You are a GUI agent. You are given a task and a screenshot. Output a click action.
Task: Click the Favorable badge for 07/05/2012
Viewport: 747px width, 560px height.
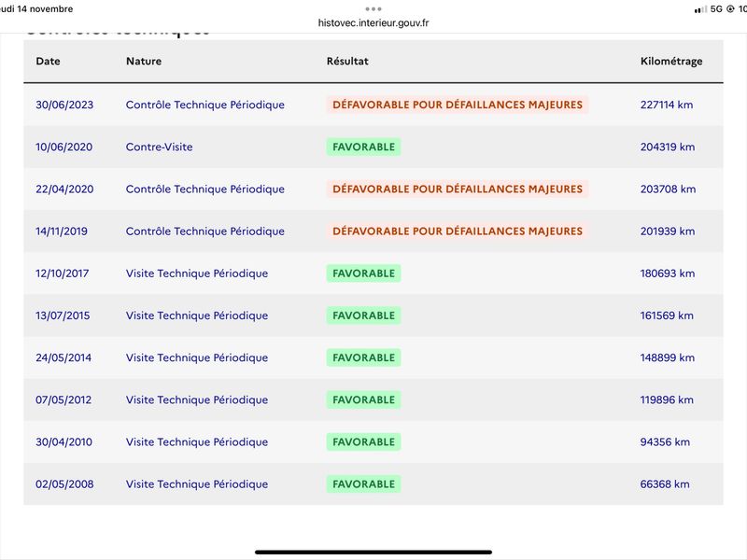coord(363,399)
